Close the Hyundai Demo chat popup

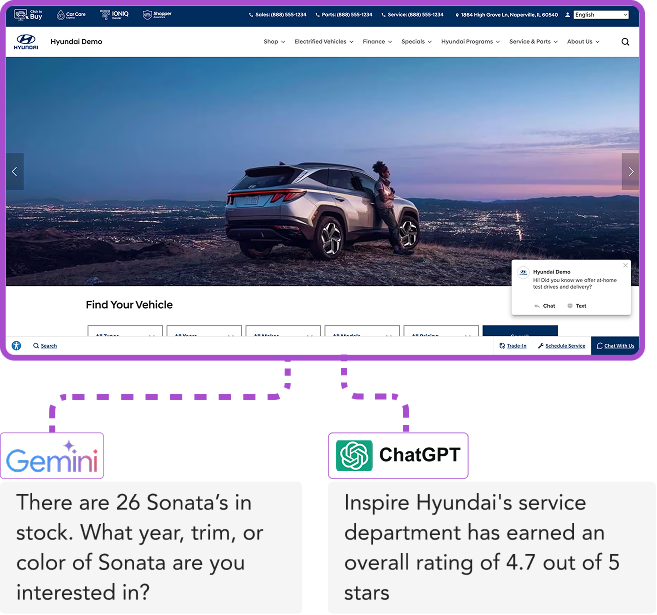point(626,265)
